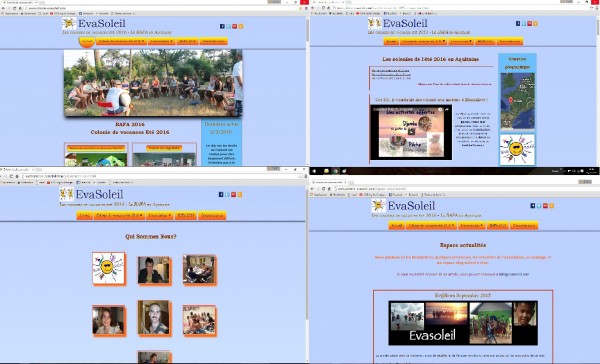The image size is (600, 364).
Task: Select the sun cartoon thumbnail under Qui Sommes Nous
Action: point(108,268)
